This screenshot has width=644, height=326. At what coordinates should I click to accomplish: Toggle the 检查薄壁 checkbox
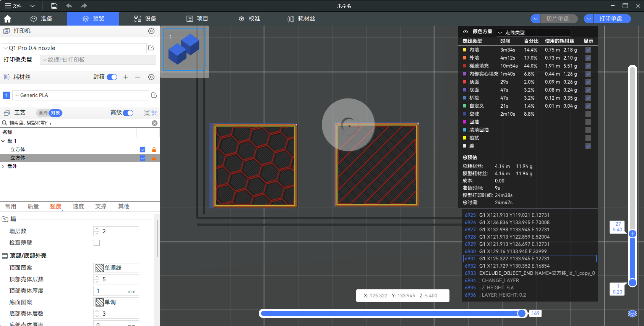pos(97,243)
